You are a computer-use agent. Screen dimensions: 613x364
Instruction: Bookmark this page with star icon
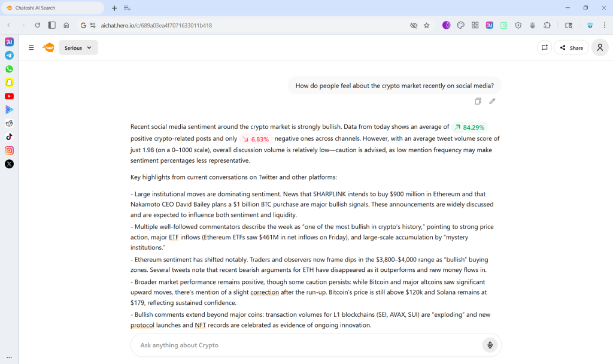tap(427, 25)
